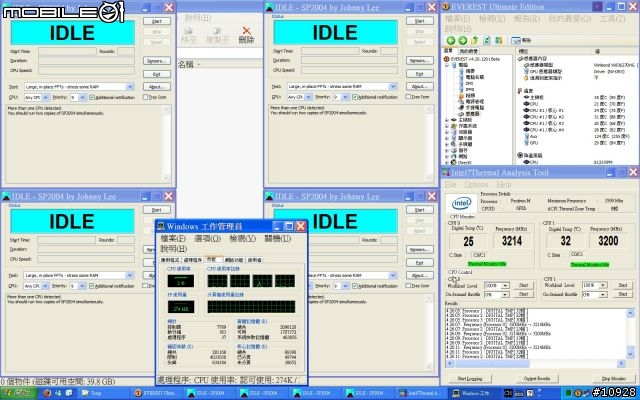Click Start next to CPU 1 Workload Level
This screenshot has width=640, height=400.
click(622, 285)
